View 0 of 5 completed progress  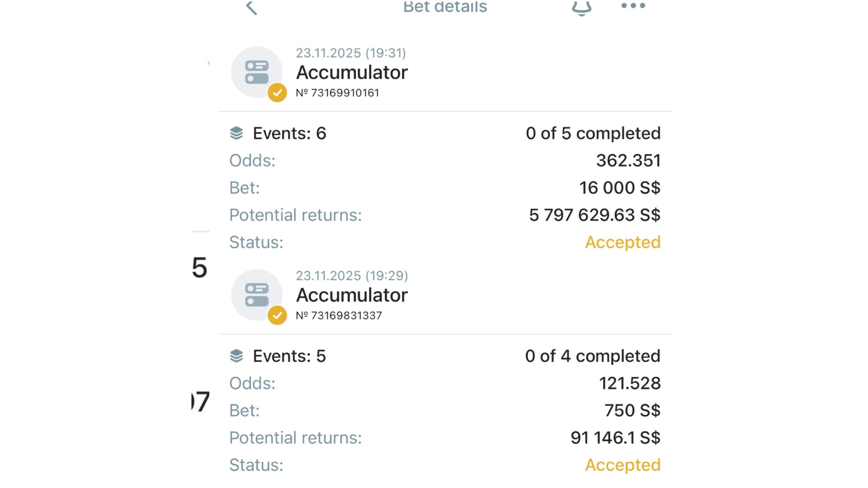[x=593, y=133]
